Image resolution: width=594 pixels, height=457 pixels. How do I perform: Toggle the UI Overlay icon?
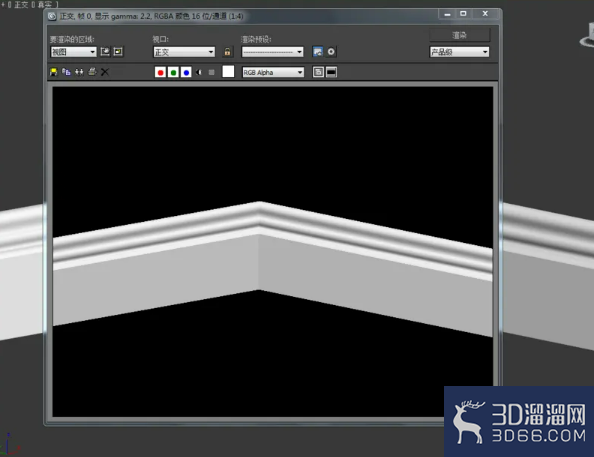(318, 72)
